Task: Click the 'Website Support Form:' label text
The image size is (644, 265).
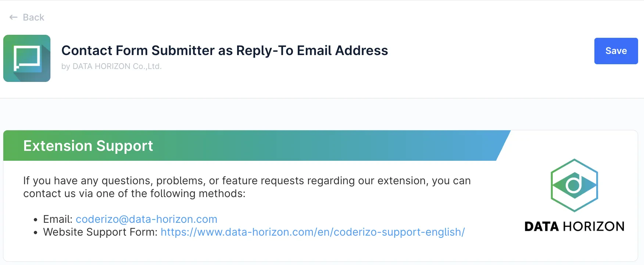Action: tap(100, 232)
